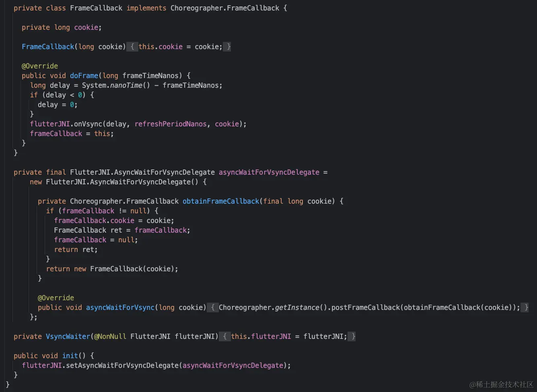This screenshot has width=537, height=392.
Task: Click the 'asyncWaitForVsync' method name
Action: click(x=120, y=307)
